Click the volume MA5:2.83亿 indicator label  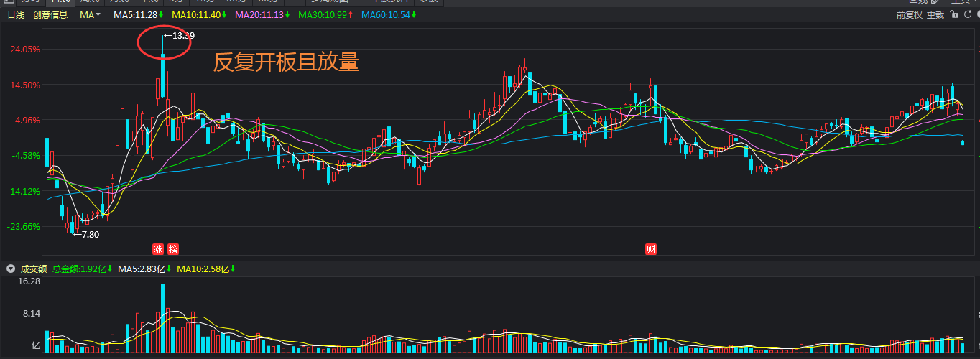[142, 269]
